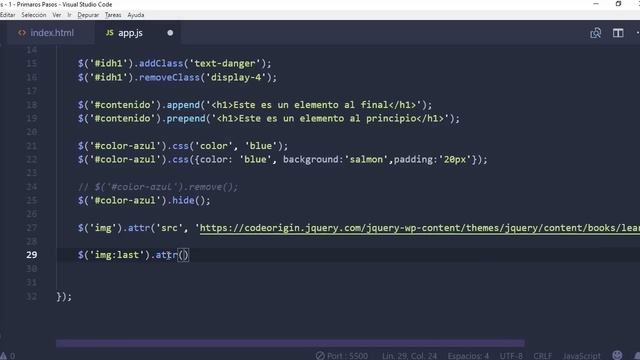The image size is (640, 360).
Task: Click the 'text-danger' string on line 15
Action: click(224, 64)
